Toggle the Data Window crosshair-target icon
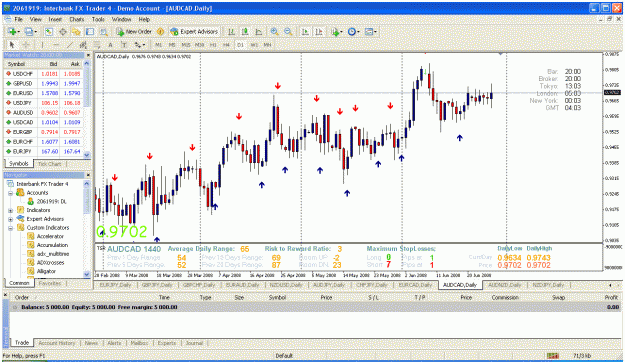 click(63, 31)
